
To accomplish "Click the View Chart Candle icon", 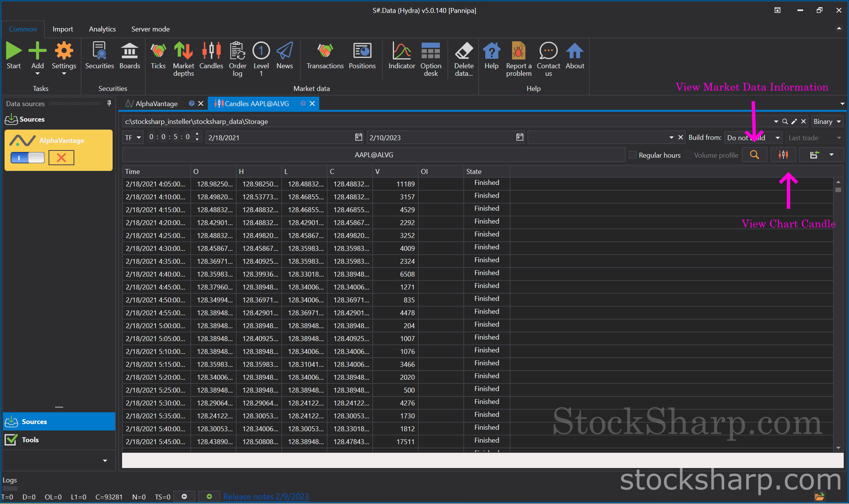I will (x=783, y=155).
